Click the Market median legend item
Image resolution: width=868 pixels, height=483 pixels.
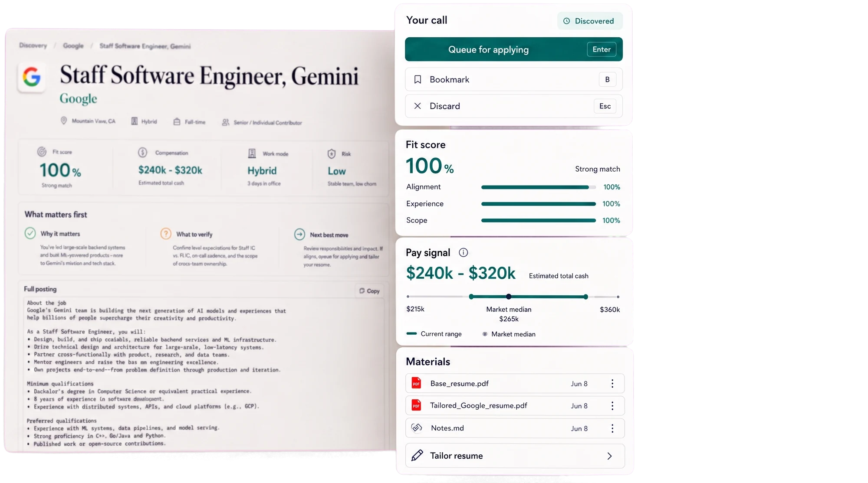pyautogui.click(x=509, y=334)
